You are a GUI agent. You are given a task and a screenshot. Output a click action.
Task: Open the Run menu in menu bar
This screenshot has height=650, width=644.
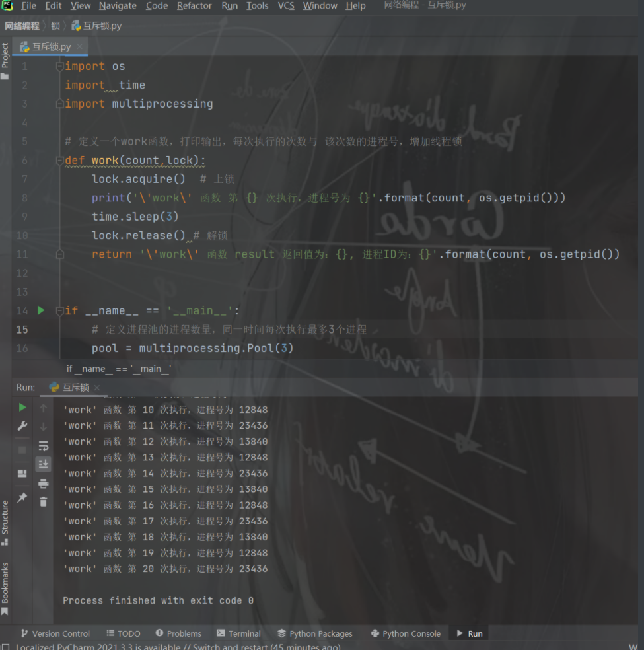[x=229, y=5]
